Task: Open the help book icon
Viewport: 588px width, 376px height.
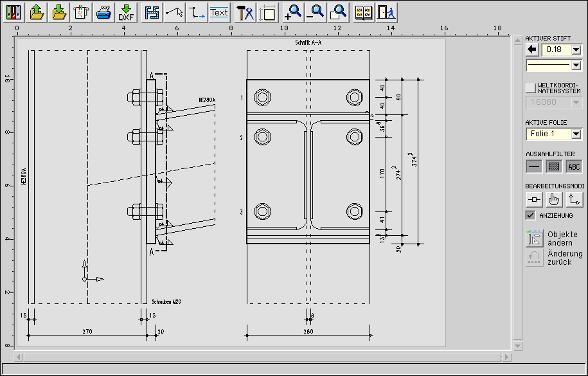Action: click(x=364, y=12)
